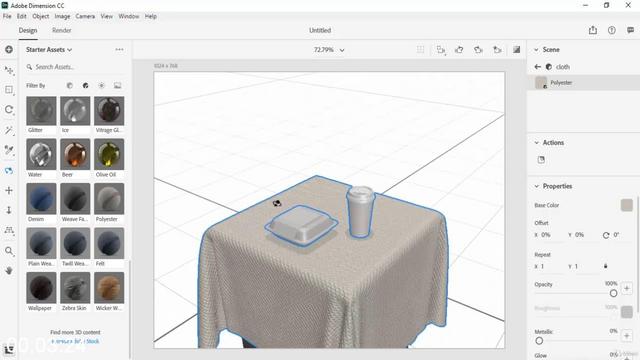Filter assets by images
This screenshot has height=360, width=640.
[x=118, y=85]
